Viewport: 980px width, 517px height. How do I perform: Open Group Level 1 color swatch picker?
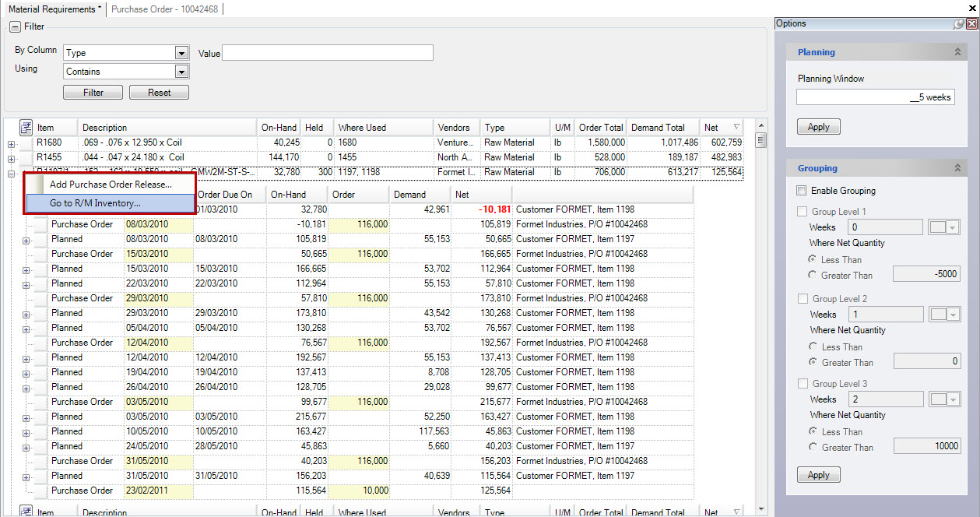click(x=945, y=227)
